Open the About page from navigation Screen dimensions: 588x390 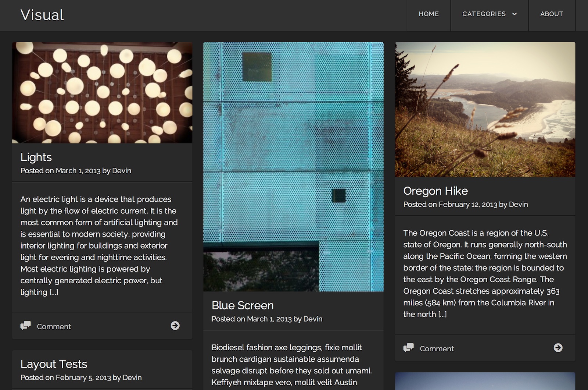click(551, 14)
